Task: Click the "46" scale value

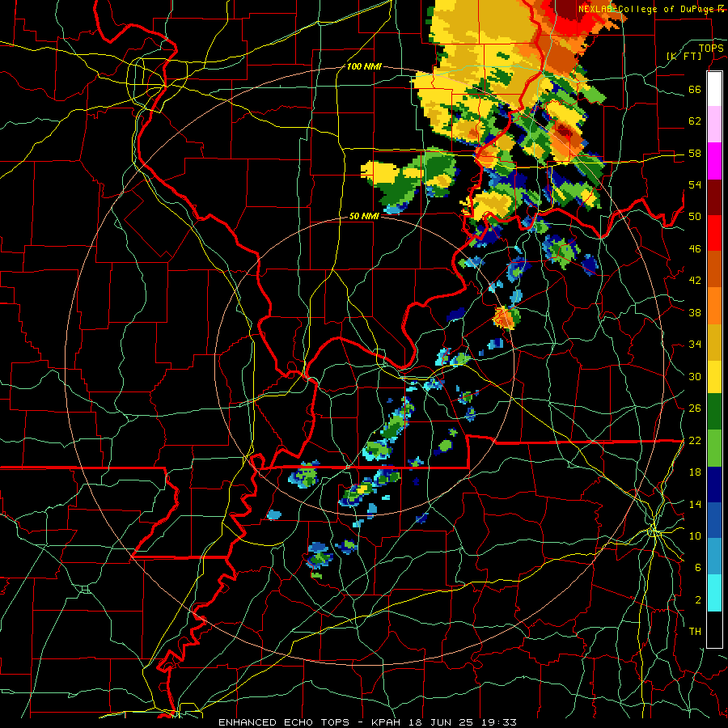Action: click(695, 249)
